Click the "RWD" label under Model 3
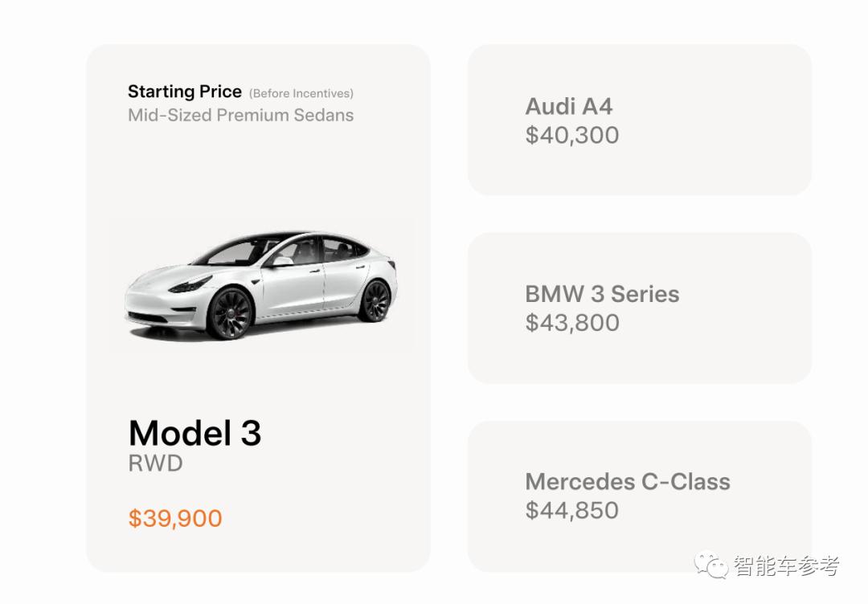Image resolution: width=868 pixels, height=604 pixels. point(155,463)
